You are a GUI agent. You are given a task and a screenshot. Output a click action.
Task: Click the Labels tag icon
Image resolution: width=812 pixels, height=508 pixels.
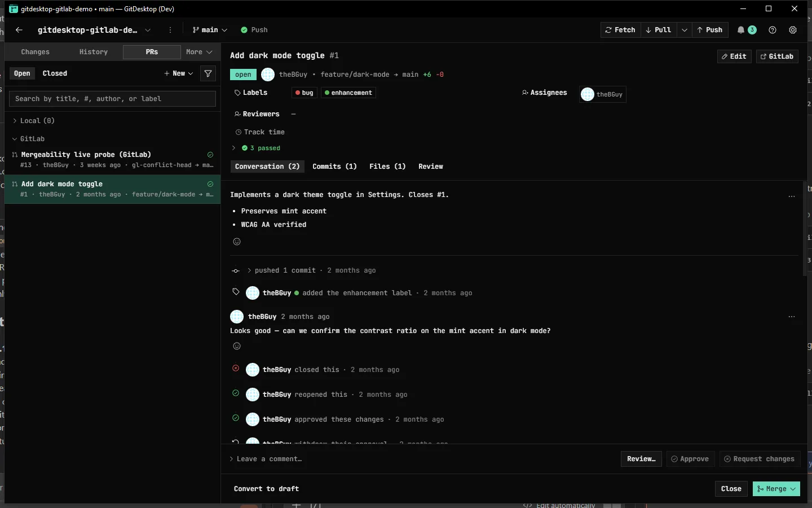click(x=237, y=93)
